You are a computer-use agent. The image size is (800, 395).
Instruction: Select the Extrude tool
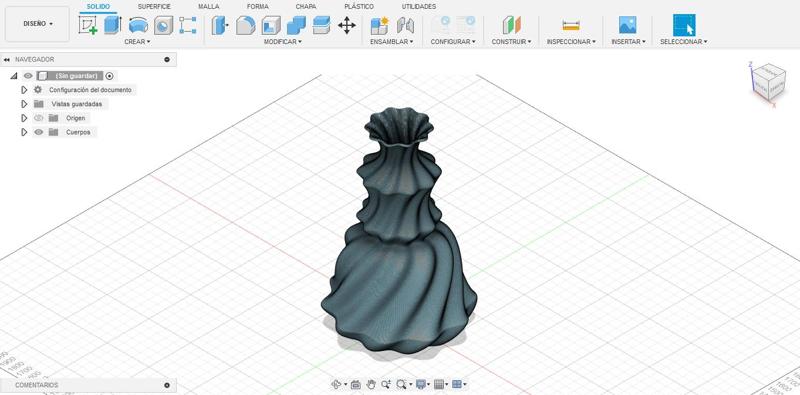click(113, 25)
